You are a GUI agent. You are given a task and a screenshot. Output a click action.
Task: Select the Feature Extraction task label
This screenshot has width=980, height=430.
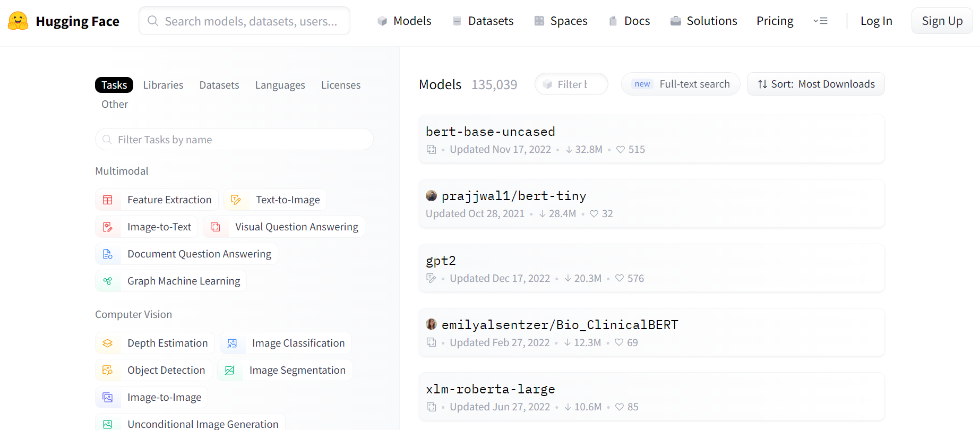pyautogui.click(x=169, y=200)
